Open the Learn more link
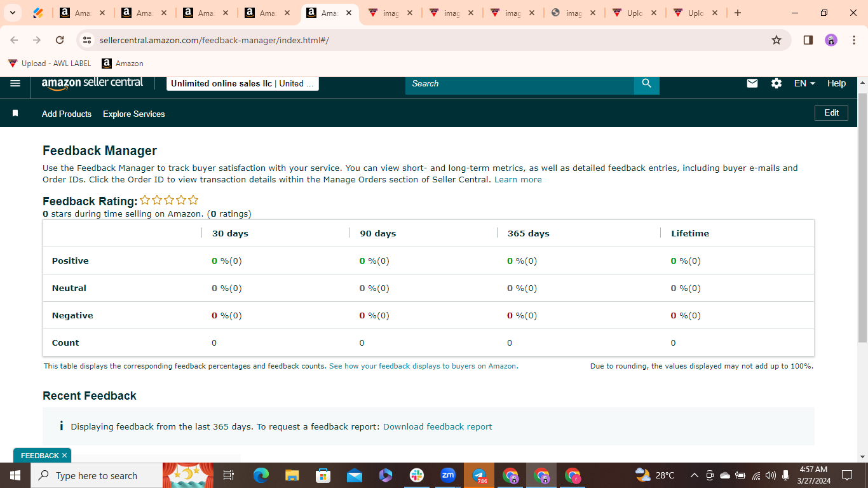868x488 pixels. 518,180
